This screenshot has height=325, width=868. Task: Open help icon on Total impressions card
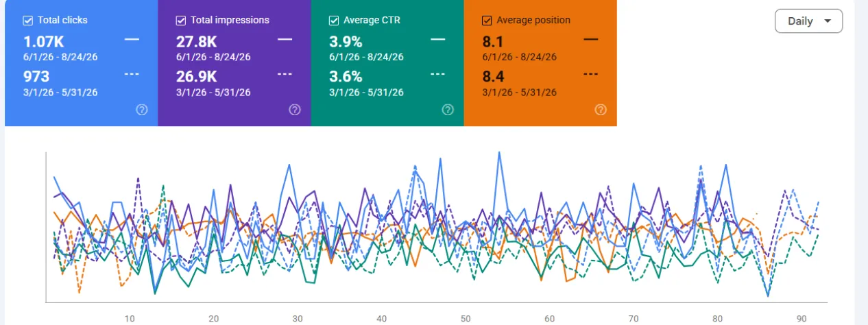295,110
